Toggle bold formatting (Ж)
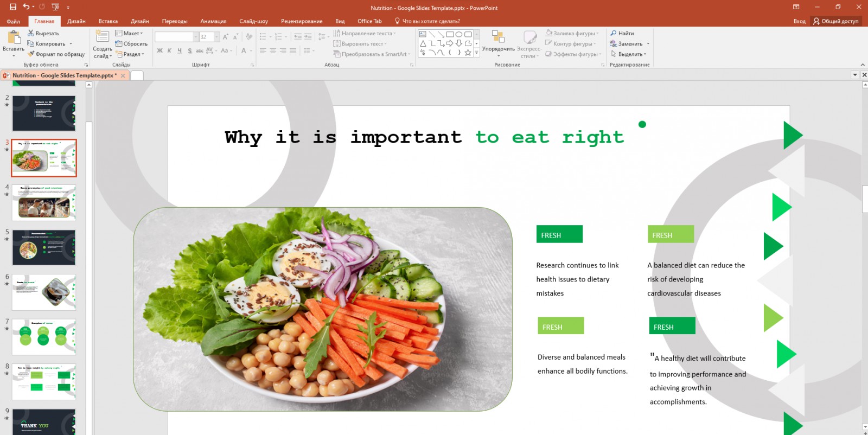 coord(159,51)
